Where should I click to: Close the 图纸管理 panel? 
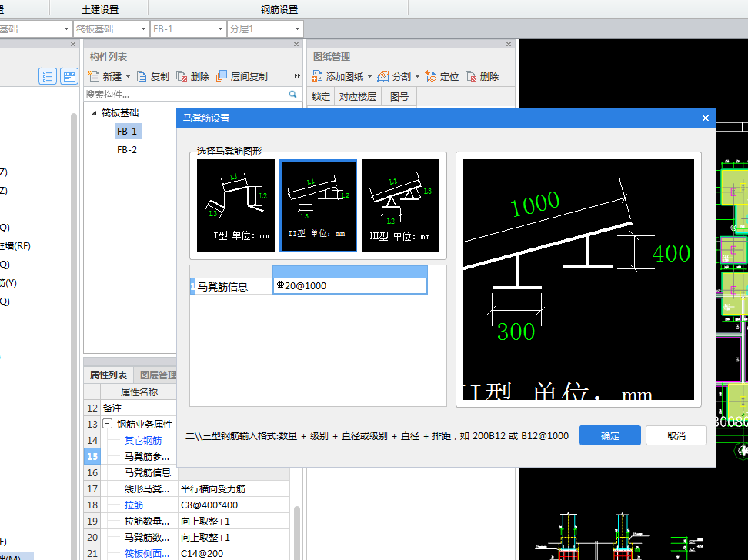[509, 45]
